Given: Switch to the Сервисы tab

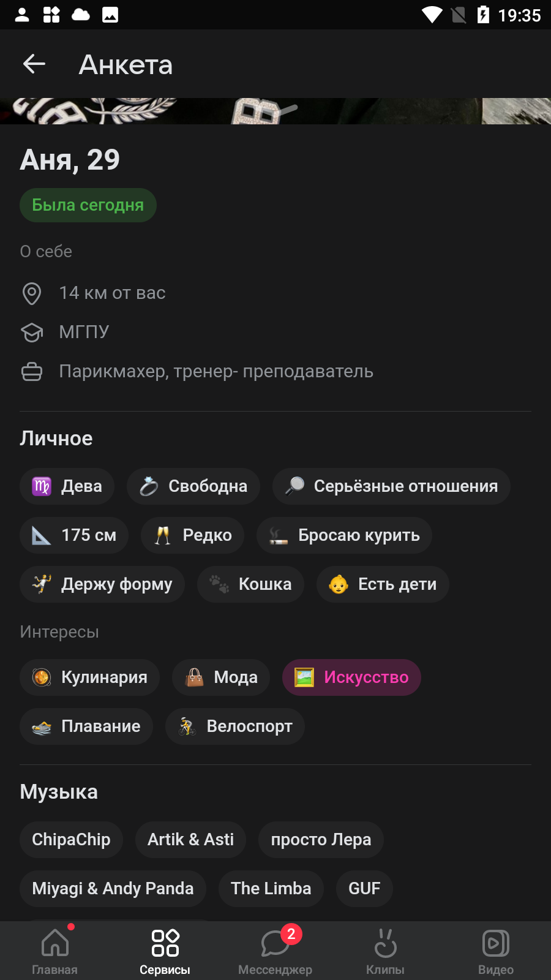Looking at the screenshot, I should coord(165,951).
